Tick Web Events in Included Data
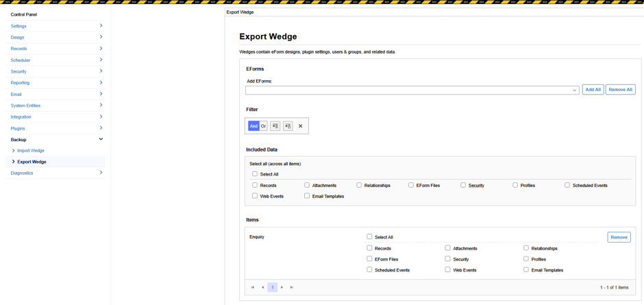The width and height of the screenshot is (644, 305). [255, 195]
